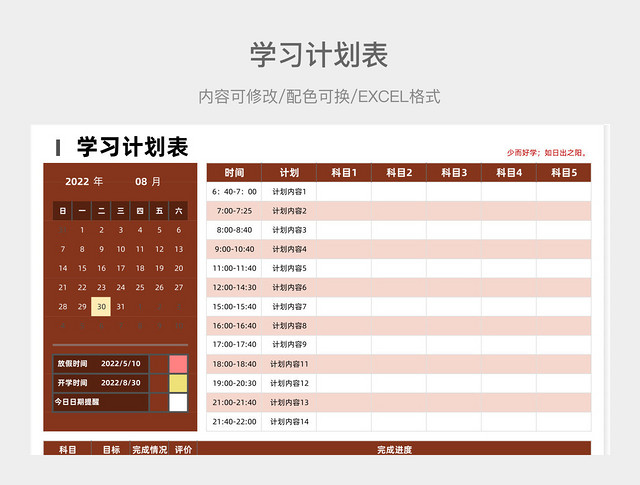640x485 pixels.
Task: Click the 放假时间 date 2022/5/10
Action: coord(121,364)
